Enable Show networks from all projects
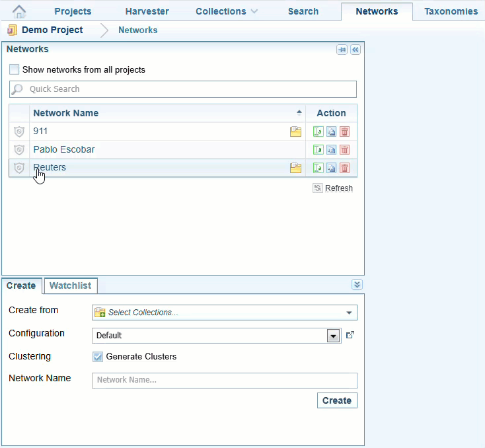This screenshot has width=485, height=448. pos(15,69)
